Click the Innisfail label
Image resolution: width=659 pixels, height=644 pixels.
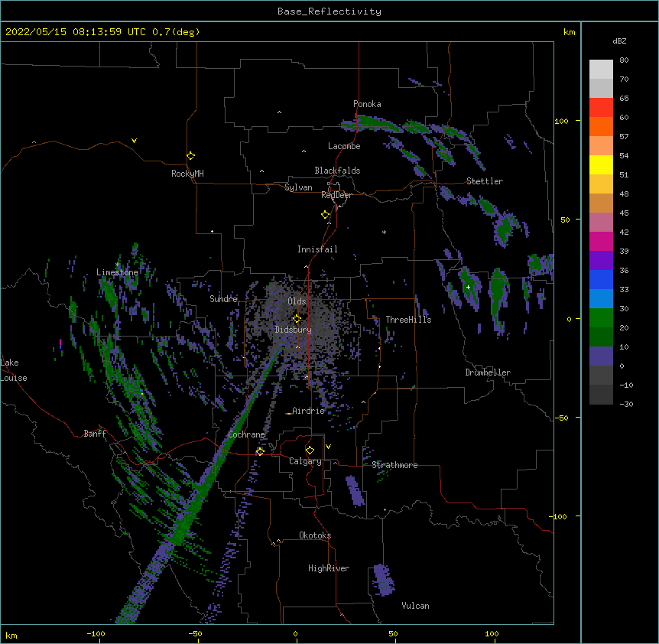click(x=317, y=249)
